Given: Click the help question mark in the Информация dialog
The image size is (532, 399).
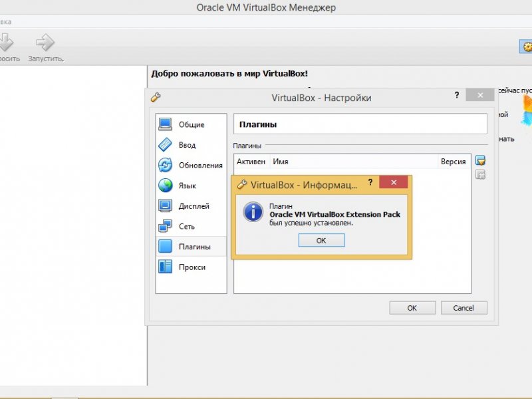Looking at the screenshot, I should pyautogui.click(x=370, y=182).
